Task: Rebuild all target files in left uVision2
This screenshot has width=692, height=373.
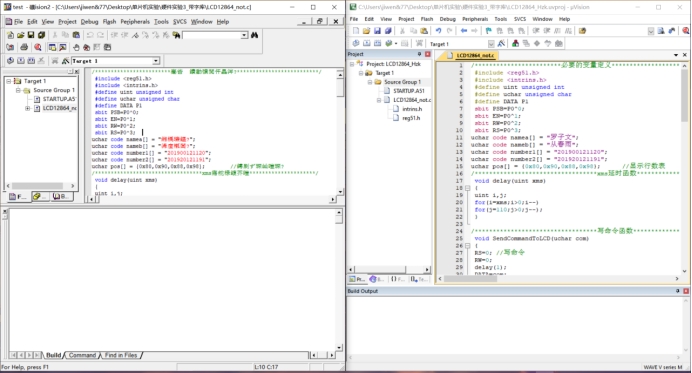Action: tap(31, 60)
